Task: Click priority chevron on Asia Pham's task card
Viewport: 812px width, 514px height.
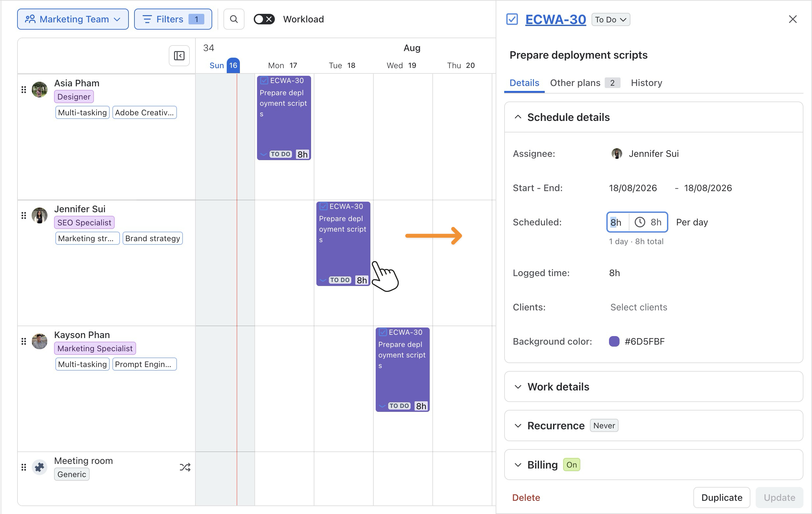Action: 264,155
